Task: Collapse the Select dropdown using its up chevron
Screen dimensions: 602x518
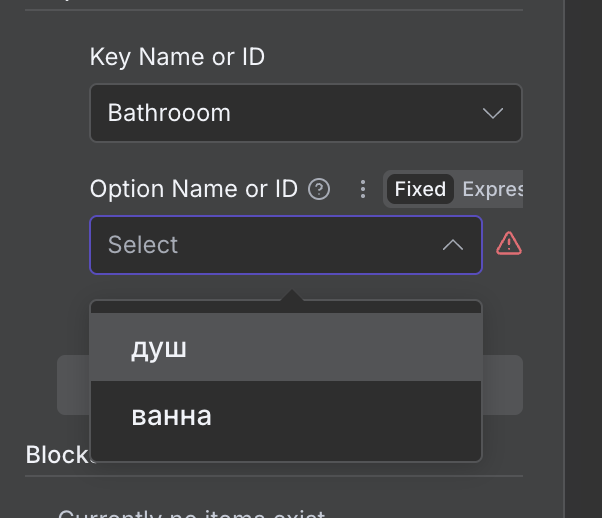Action: point(452,245)
